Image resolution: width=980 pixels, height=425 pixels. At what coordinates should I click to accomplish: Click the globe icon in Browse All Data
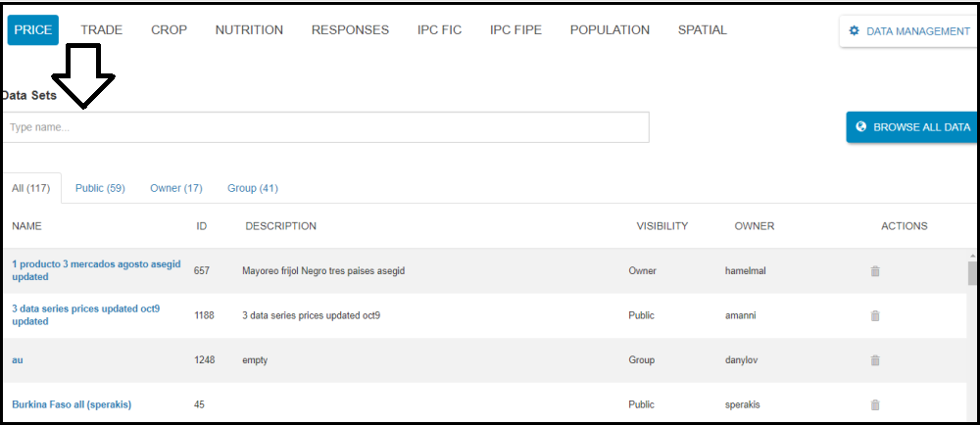(861, 127)
